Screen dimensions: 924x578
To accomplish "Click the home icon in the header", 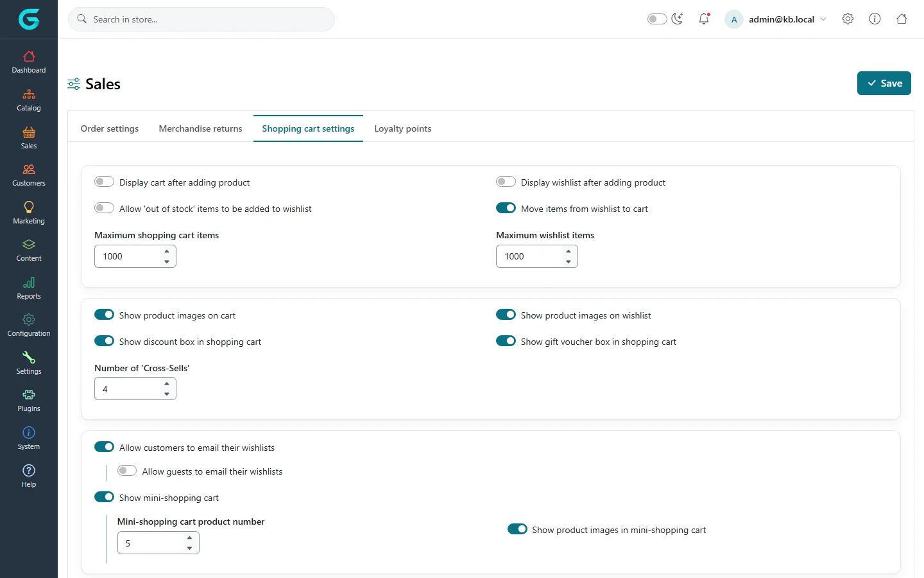I will click(x=902, y=19).
